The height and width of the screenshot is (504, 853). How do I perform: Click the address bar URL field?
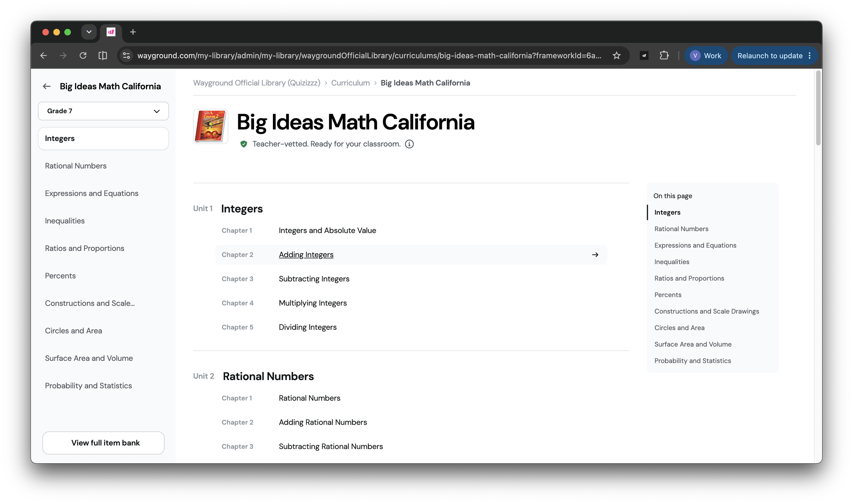tap(369, 55)
